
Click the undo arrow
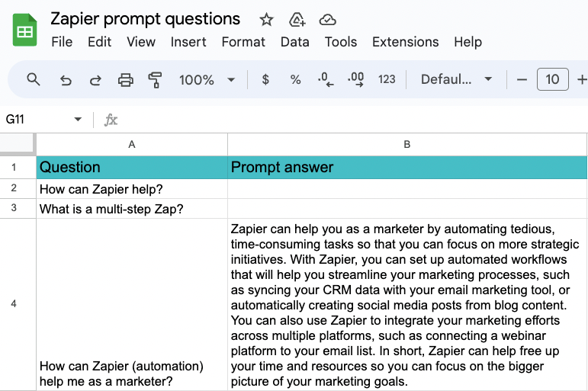66,80
